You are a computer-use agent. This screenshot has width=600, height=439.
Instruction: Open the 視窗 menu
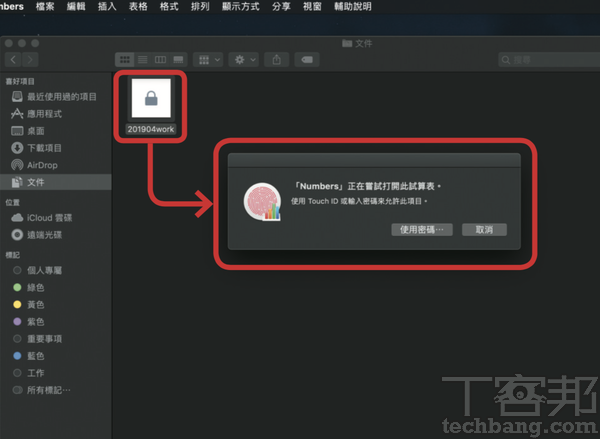(x=312, y=6)
